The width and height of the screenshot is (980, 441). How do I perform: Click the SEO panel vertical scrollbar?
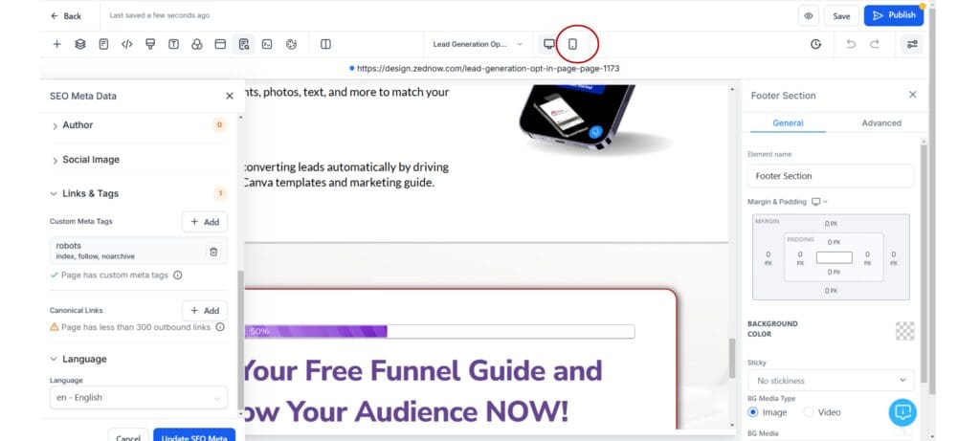coord(240,341)
